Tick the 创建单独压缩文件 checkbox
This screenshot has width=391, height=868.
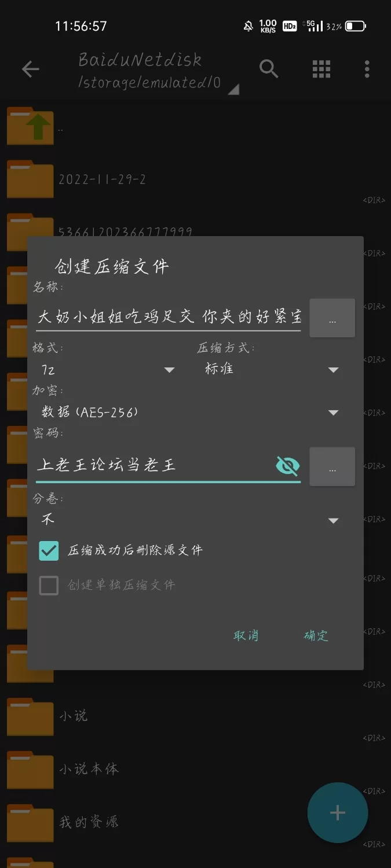tap(49, 586)
